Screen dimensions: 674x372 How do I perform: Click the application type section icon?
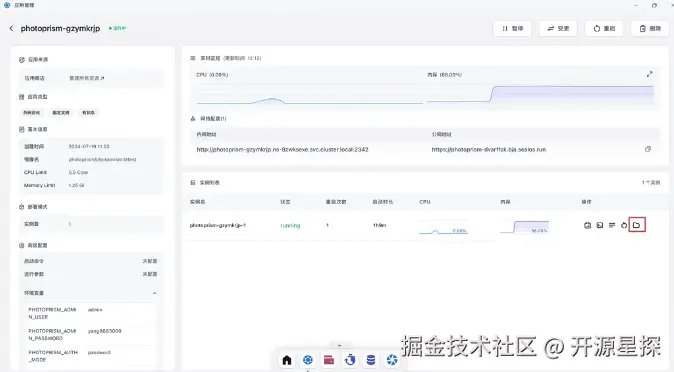pyautogui.click(x=21, y=97)
